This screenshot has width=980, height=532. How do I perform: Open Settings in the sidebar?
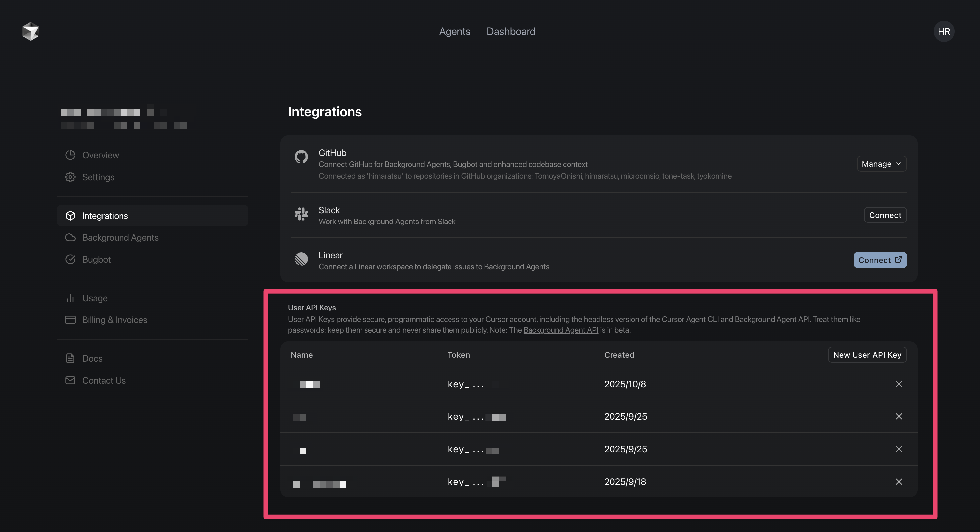click(x=98, y=177)
